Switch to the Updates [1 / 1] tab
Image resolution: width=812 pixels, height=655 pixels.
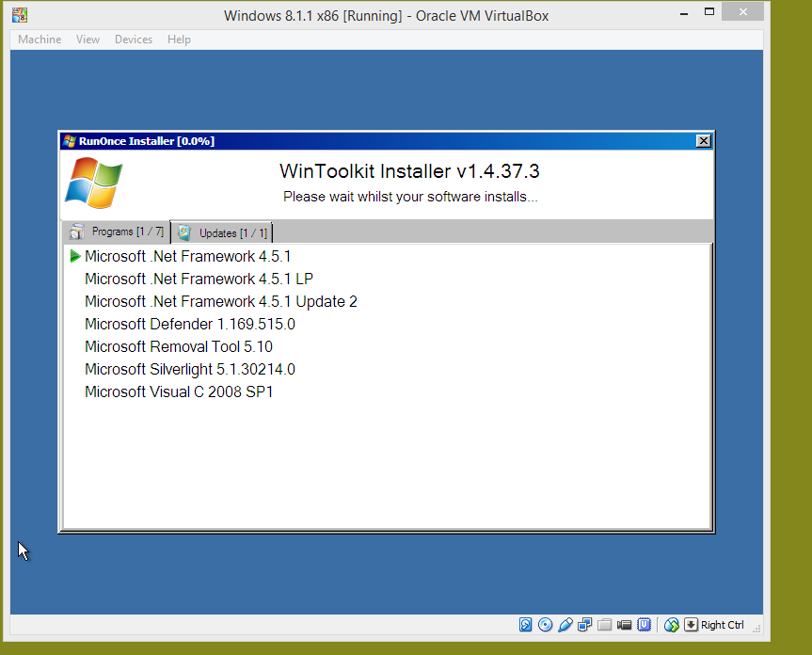click(222, 232)
